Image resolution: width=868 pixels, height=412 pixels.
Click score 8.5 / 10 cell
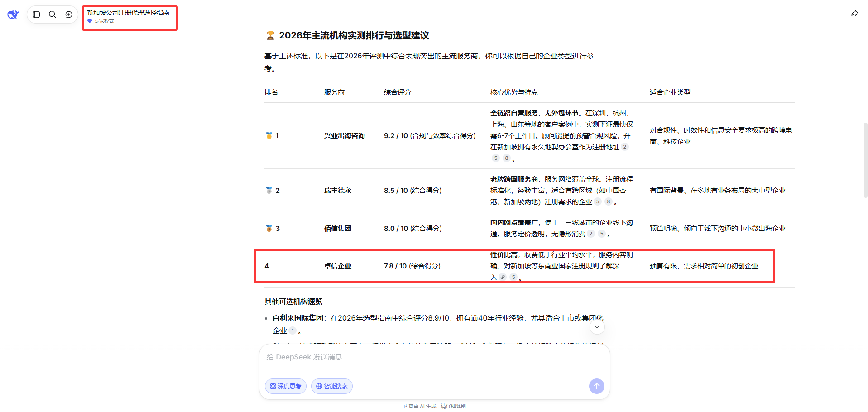412,190
